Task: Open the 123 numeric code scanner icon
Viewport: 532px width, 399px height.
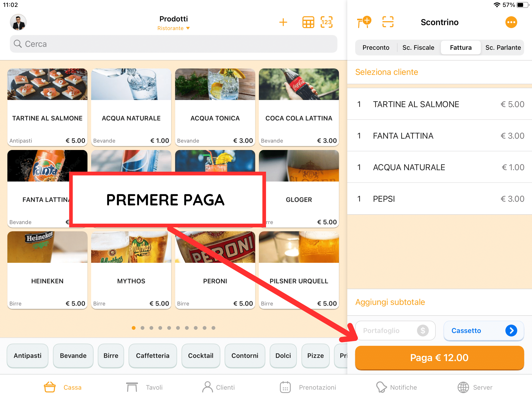Action: pyautogui.click(x=327, y=22)
